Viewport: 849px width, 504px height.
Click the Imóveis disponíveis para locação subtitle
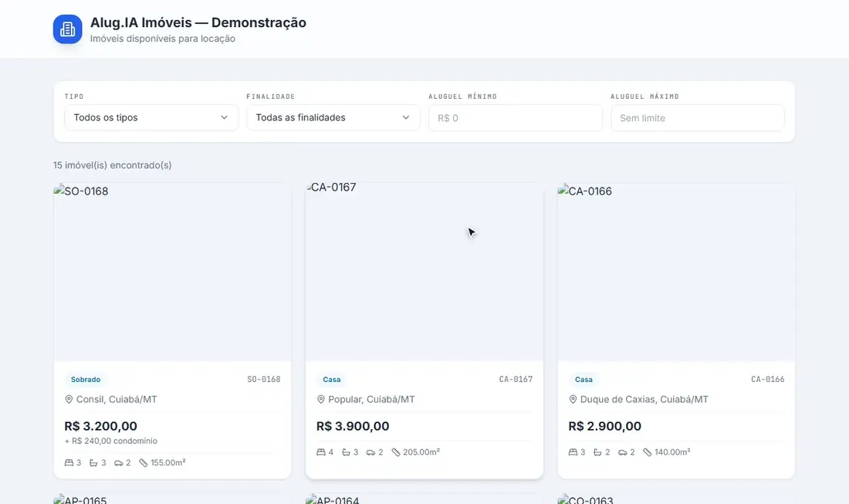click(x=162, y=39)
